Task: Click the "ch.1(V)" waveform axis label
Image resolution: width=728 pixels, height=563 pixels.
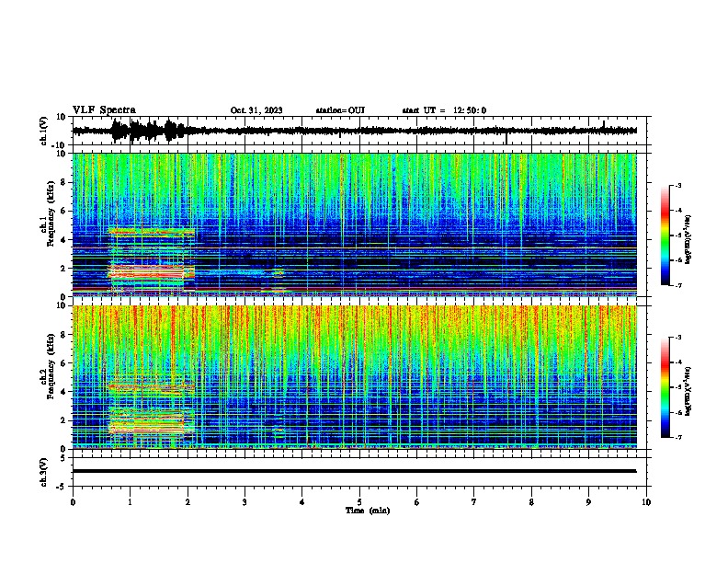Action: pos(44,131)
